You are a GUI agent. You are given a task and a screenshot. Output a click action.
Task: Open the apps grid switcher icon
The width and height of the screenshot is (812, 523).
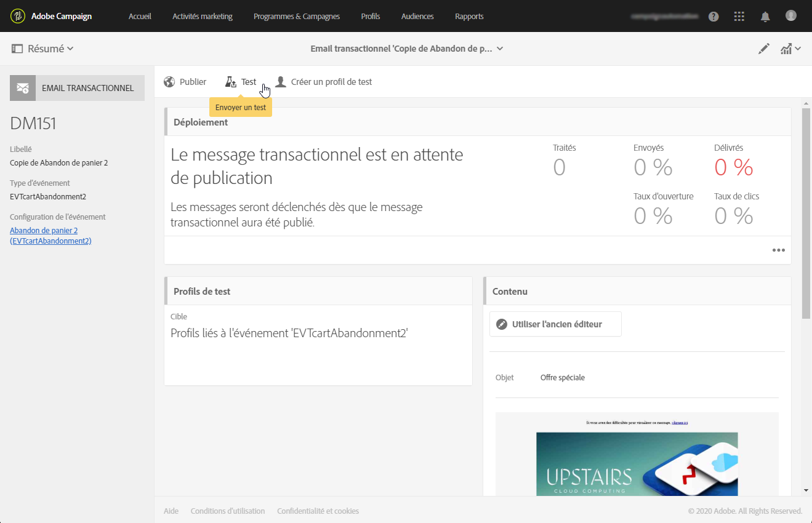click(x=739, y=17)
